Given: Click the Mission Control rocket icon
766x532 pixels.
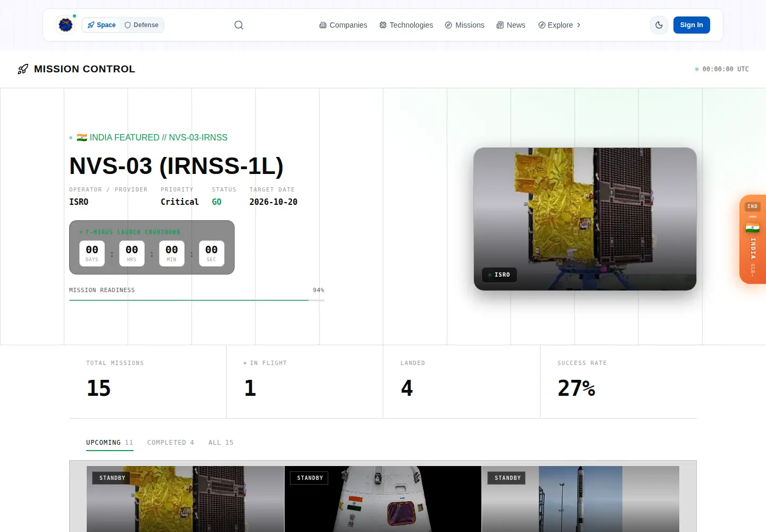Looking at the screenshot, I should [23, 69].
